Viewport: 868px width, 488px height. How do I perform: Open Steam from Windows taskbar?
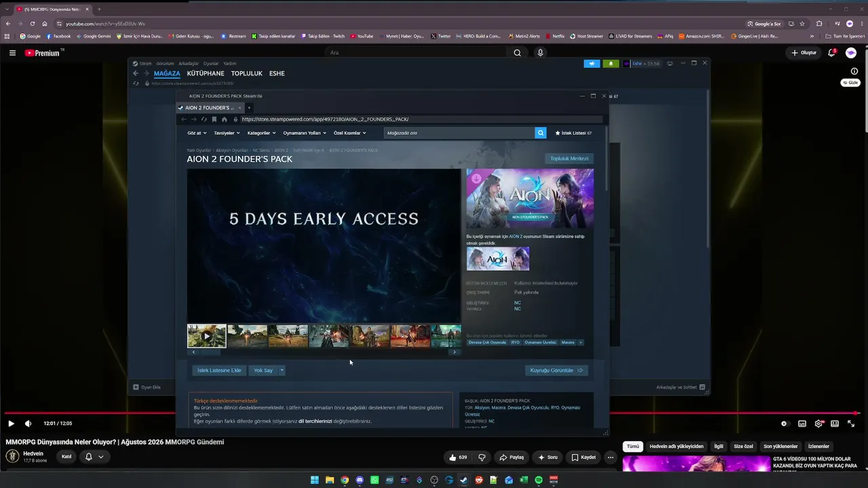pyautogui.click(x=464, y=480)
